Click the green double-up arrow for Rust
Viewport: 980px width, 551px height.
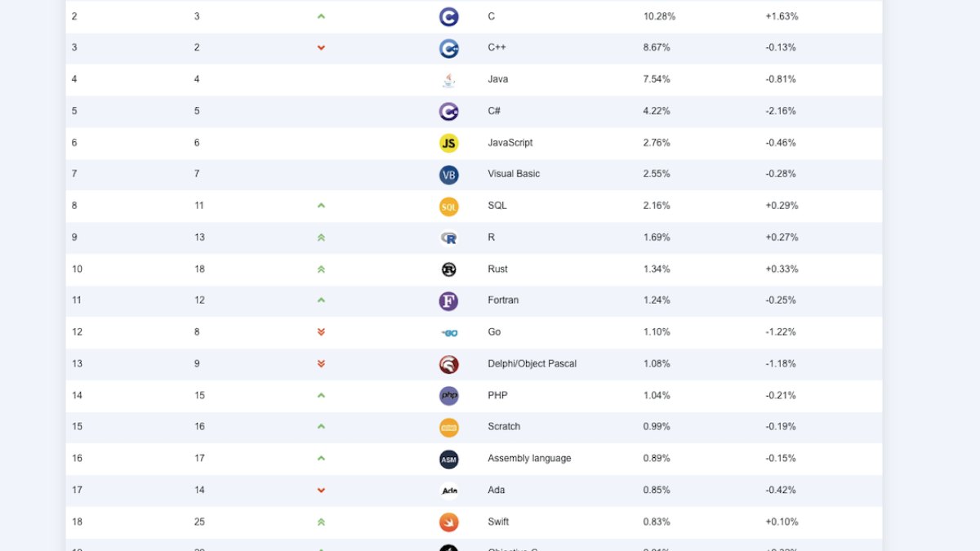coord(321,269)
